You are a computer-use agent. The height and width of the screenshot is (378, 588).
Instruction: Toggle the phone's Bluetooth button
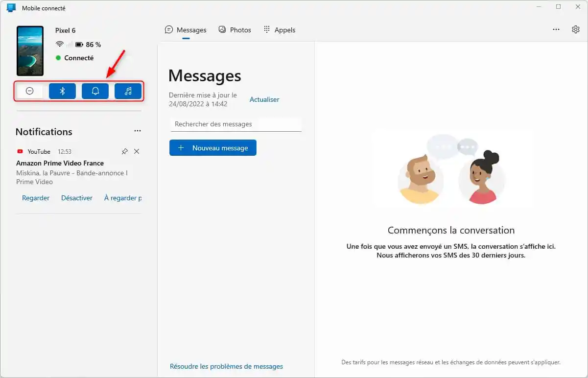coord(62,91)
